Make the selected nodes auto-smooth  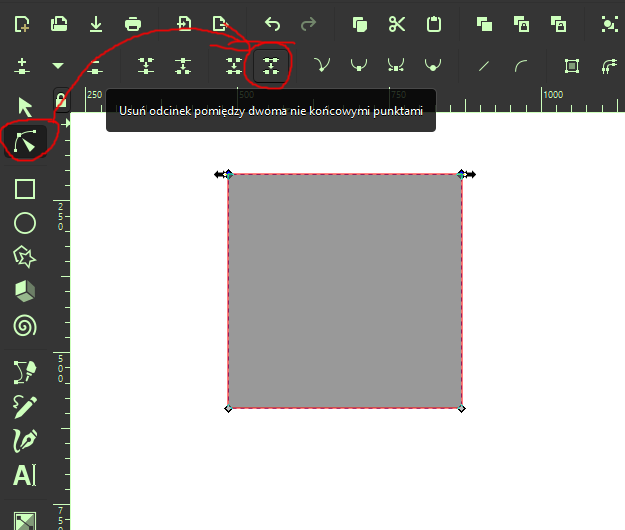point(433,65)
